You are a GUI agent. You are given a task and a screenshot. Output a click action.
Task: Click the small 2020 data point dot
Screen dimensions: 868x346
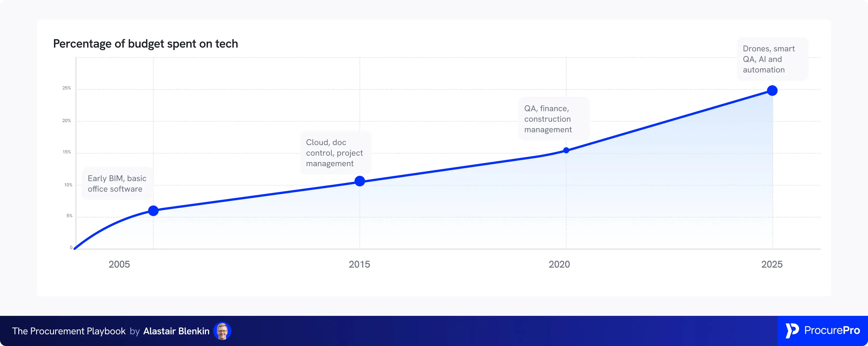(566, 151)
